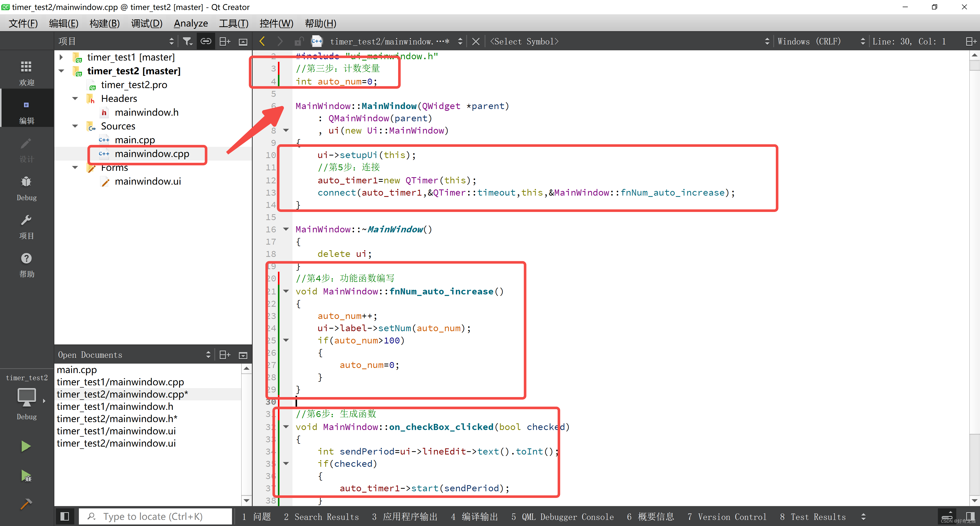980x526 pixels.
Task: Toggle synchronize with editor link icon
Action: pyautogui.click(x=206, y=41)
